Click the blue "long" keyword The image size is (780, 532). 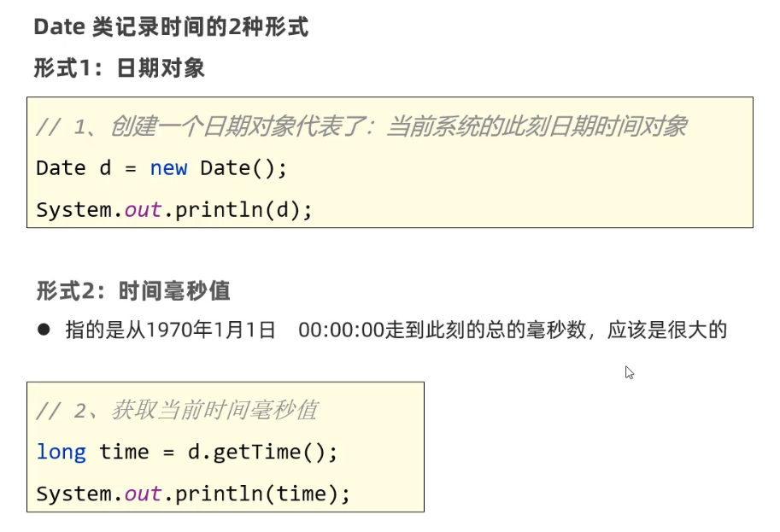[61, 452]
